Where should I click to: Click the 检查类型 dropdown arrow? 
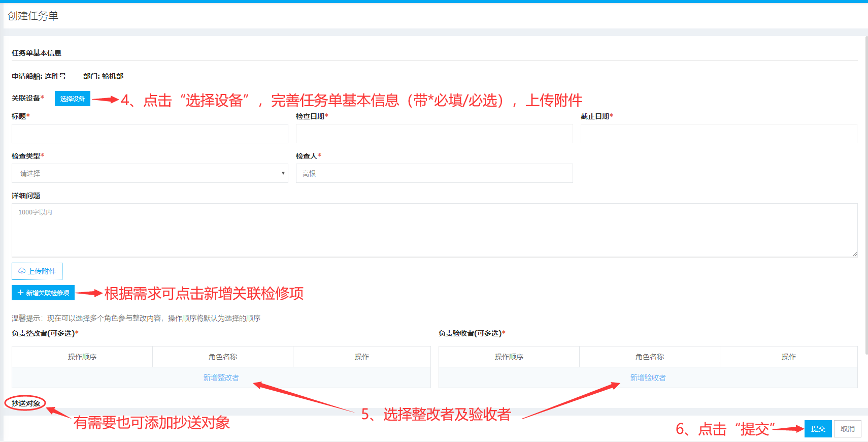click(283, 173)
